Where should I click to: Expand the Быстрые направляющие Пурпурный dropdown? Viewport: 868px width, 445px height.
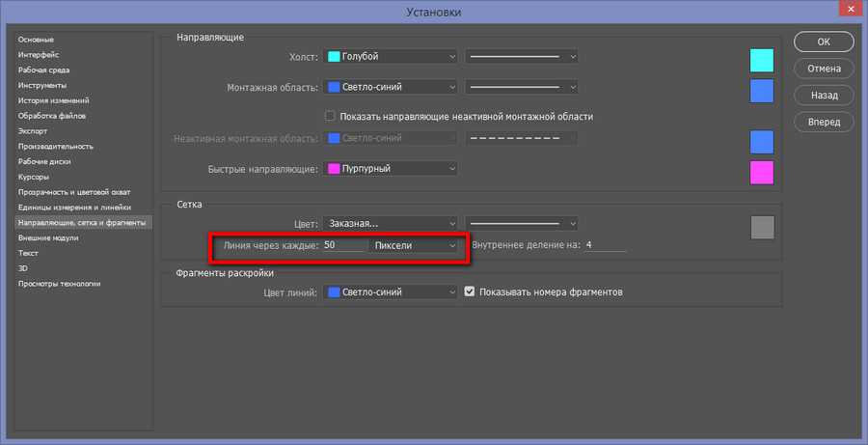391,169
